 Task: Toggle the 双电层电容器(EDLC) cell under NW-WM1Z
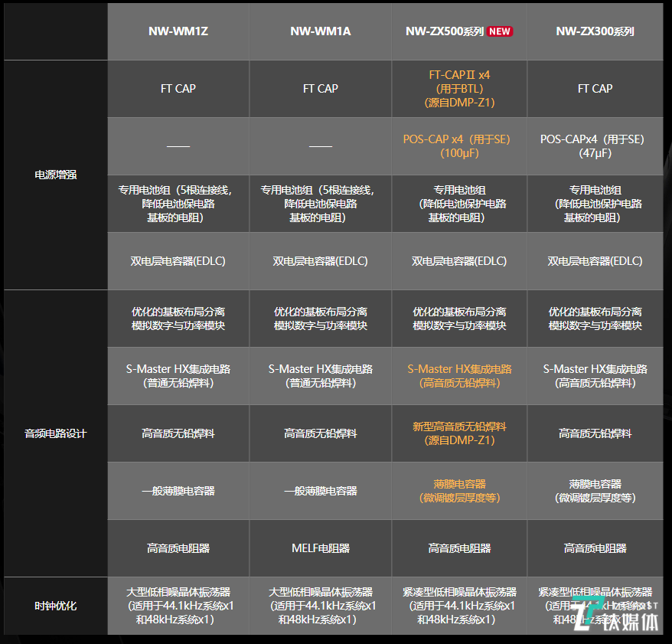[178, 260]
